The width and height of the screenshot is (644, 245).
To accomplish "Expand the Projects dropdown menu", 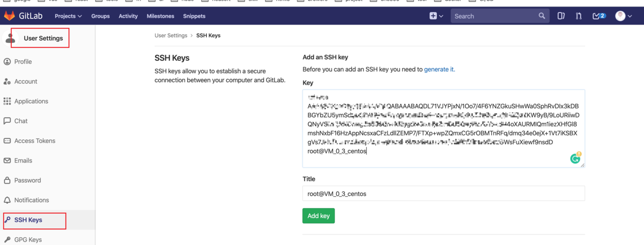I will pos(68,16).
